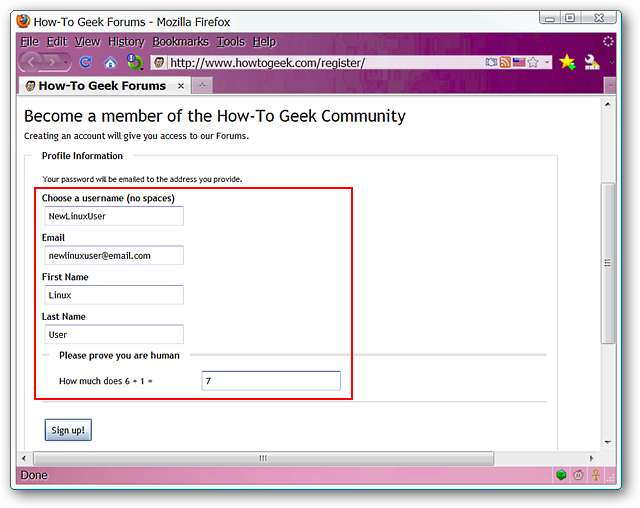Click the 'Choose a username (no spaces)' label
This screenshot has width=640, height=508.
108,198
